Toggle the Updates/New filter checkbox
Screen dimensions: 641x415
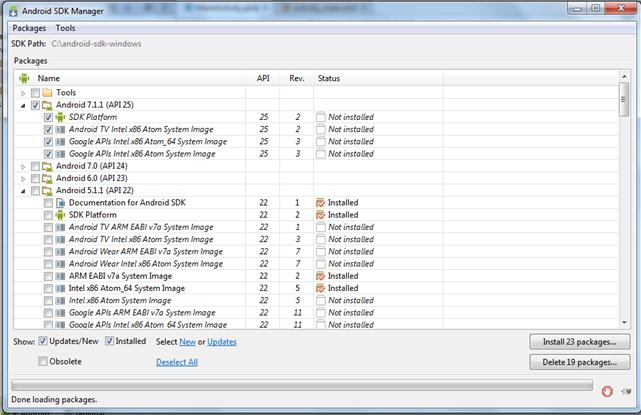(43, 342)
